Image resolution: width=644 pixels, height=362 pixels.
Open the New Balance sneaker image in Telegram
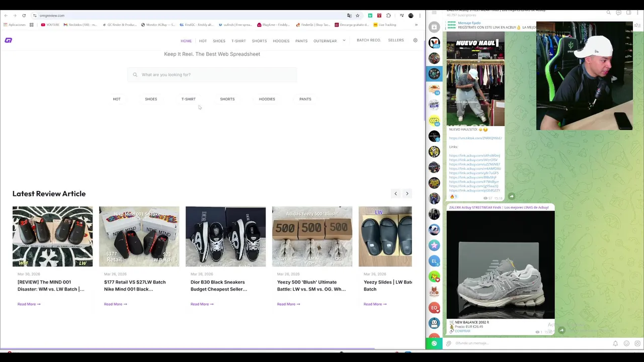point(501,264)
